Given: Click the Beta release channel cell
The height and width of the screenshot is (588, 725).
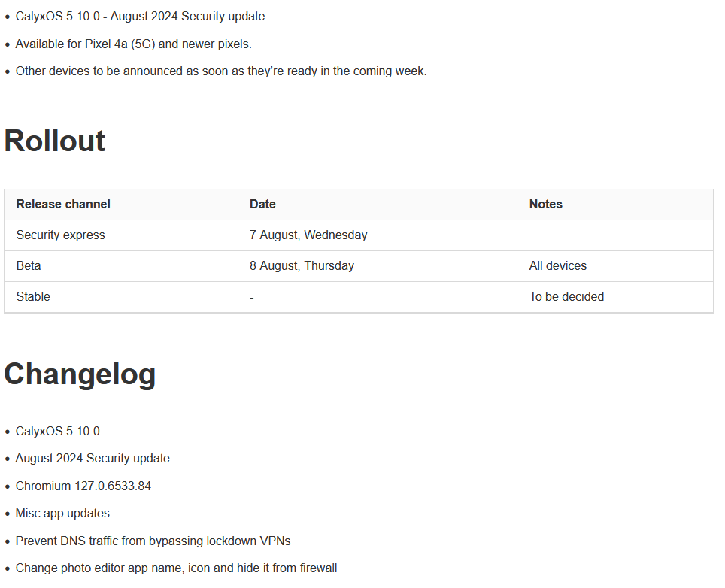Looking at the screenshot, I should [x=29, y=265].
